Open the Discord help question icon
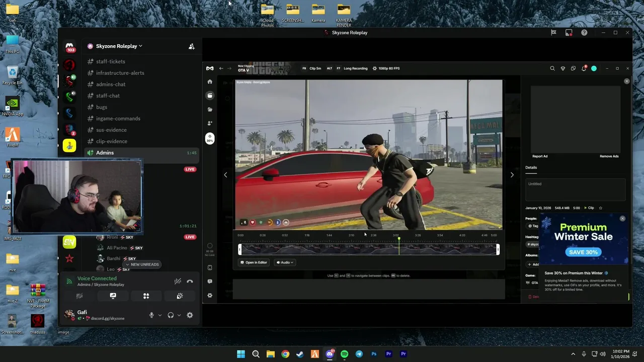This screenshot has width=644, height=362. (x=584, y=33)
